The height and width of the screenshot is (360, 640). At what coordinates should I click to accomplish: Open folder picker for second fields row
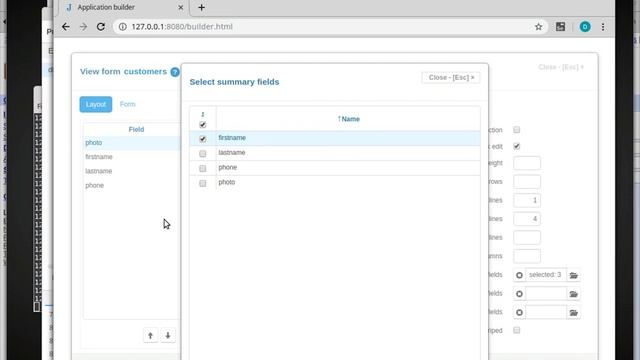pos(573,294)
